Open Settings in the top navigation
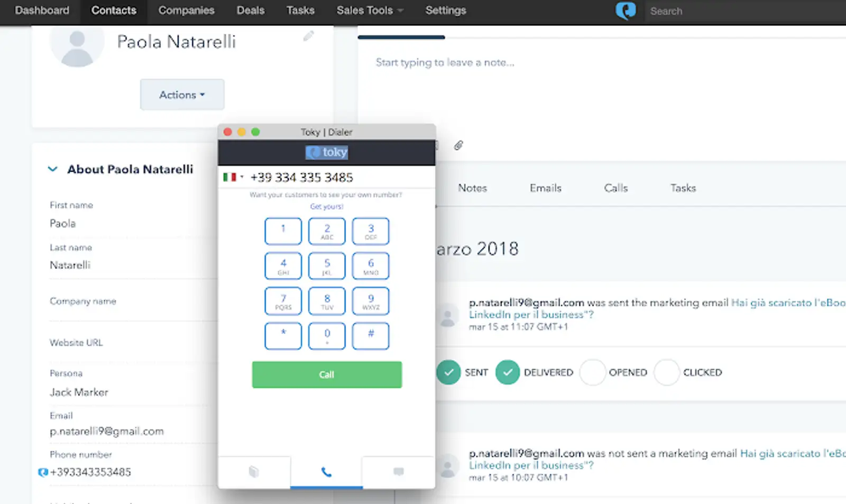This screenshot has height=504, width=846. (446, 11)
